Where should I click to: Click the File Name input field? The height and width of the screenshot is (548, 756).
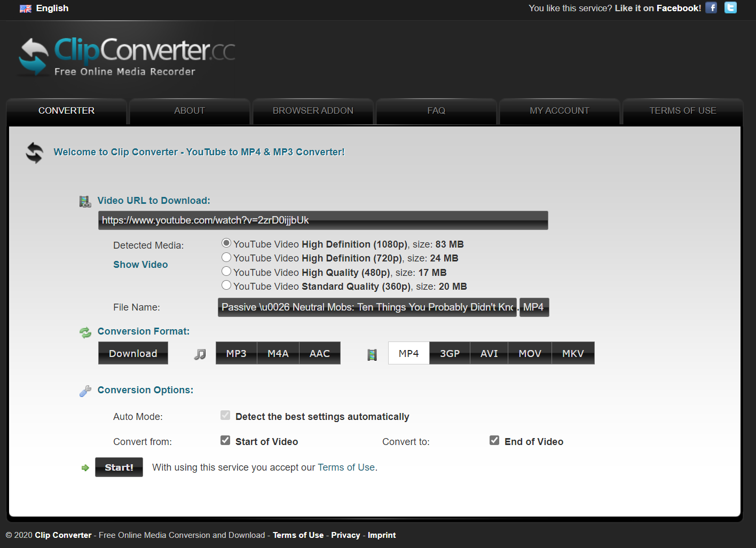(x=367, y=307)
